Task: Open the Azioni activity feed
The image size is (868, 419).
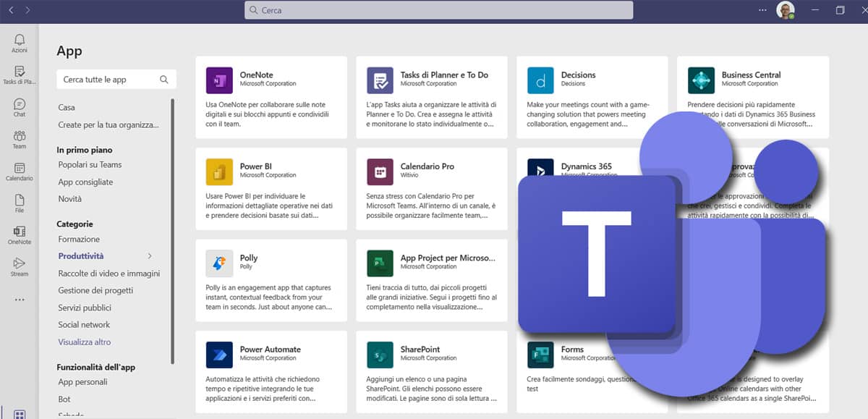Action: pos(20,43)
